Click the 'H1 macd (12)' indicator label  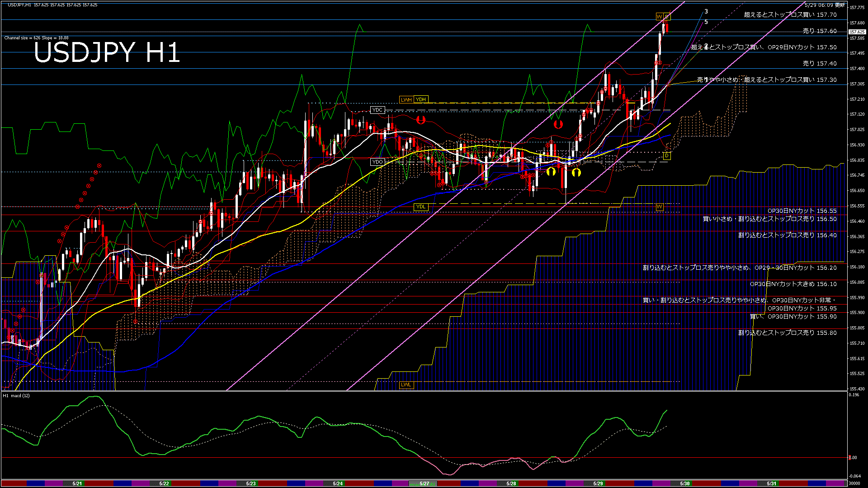tap(16, 396)
